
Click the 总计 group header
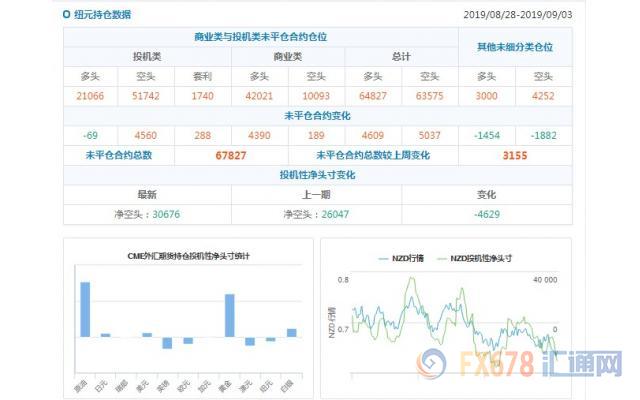pyautogui.click(x=401, y=57)
